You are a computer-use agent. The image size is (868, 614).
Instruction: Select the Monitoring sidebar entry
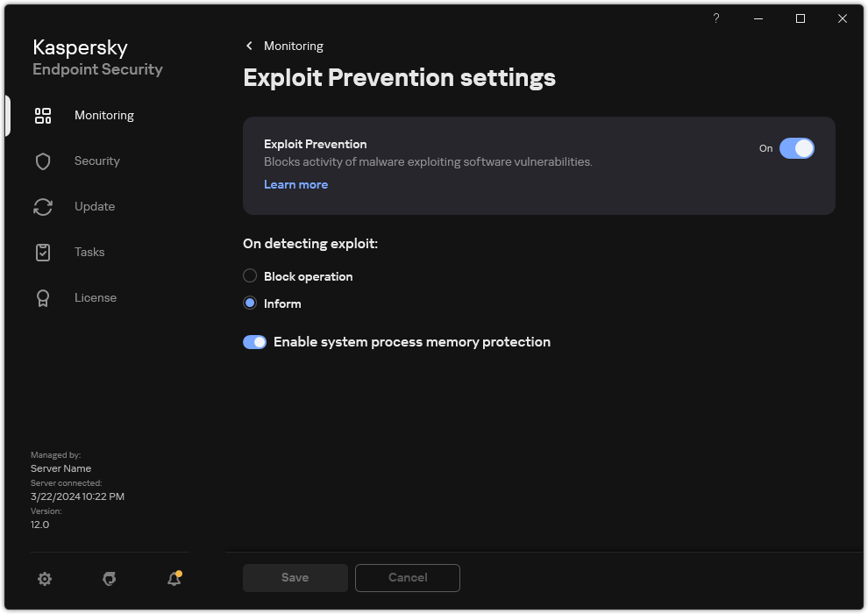click(x=103, y=115)
